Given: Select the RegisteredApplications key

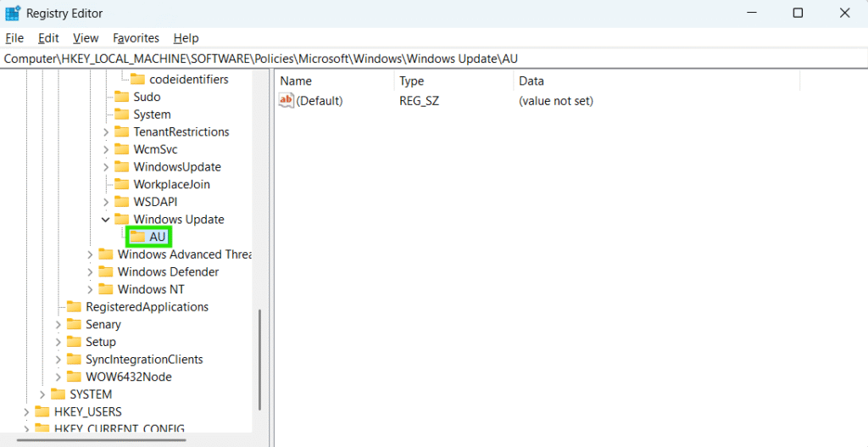Looking at the screenshot, I should 147,307.
